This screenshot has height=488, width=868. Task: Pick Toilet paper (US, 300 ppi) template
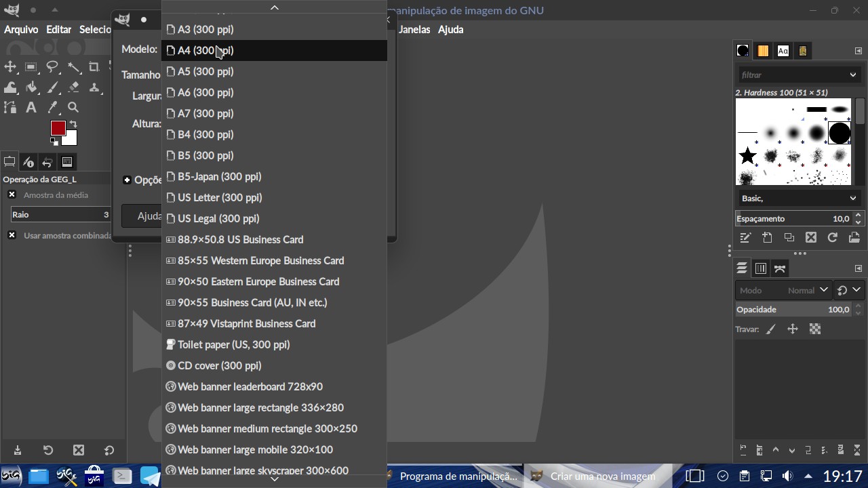(274, 344)
